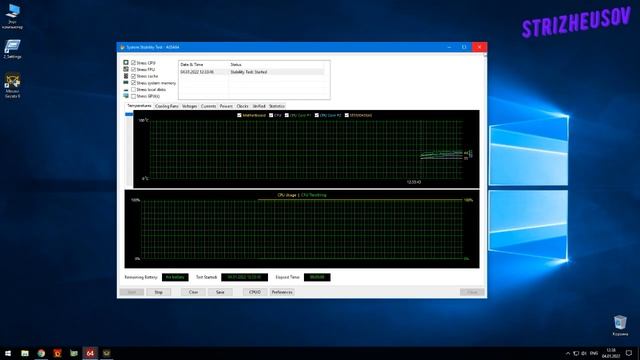Click the GPU monitor icon
Viewport: 640px width, 360px height.
point(126,96)
